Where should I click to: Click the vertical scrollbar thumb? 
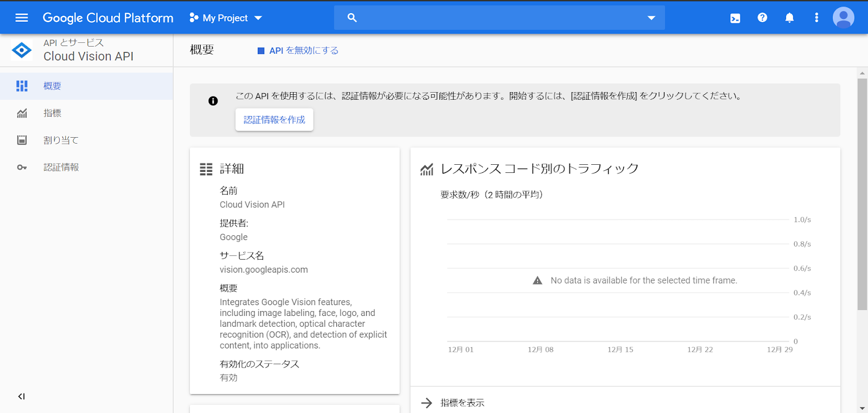coord(862,194)
